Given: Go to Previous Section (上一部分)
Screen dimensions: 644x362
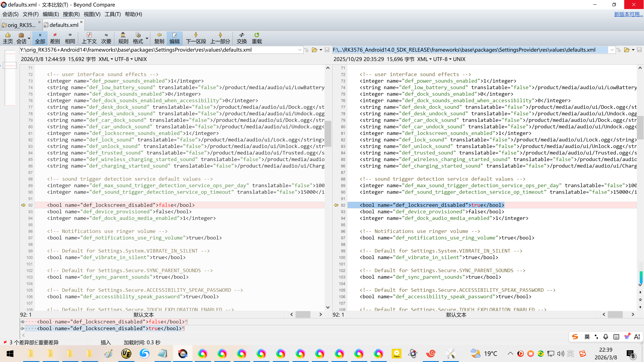Looking at the screenshot, I should (220, 38).
